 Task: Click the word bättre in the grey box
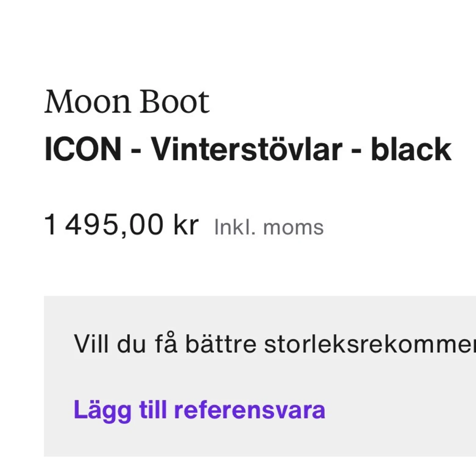pyautogui.click(x=220, y=344)
